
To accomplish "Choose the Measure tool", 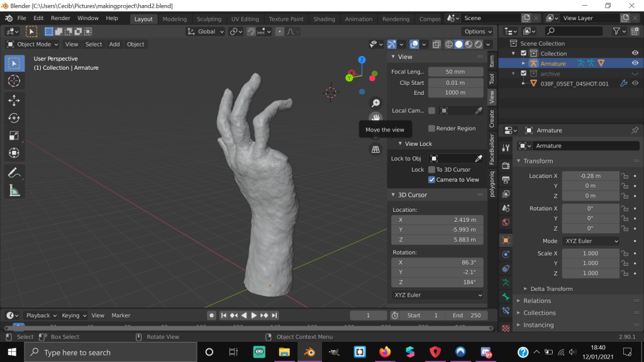I will coord(14,190).
